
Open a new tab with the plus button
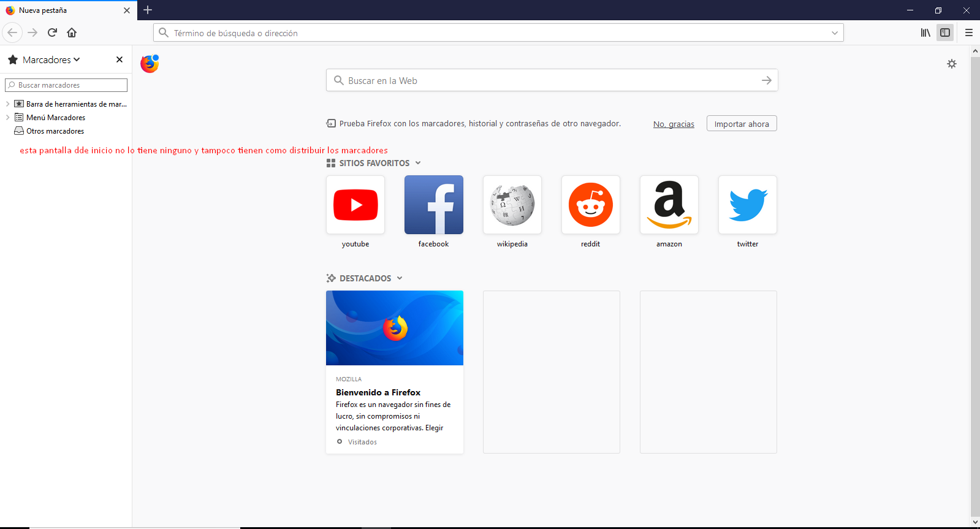[x=148, y=10]
